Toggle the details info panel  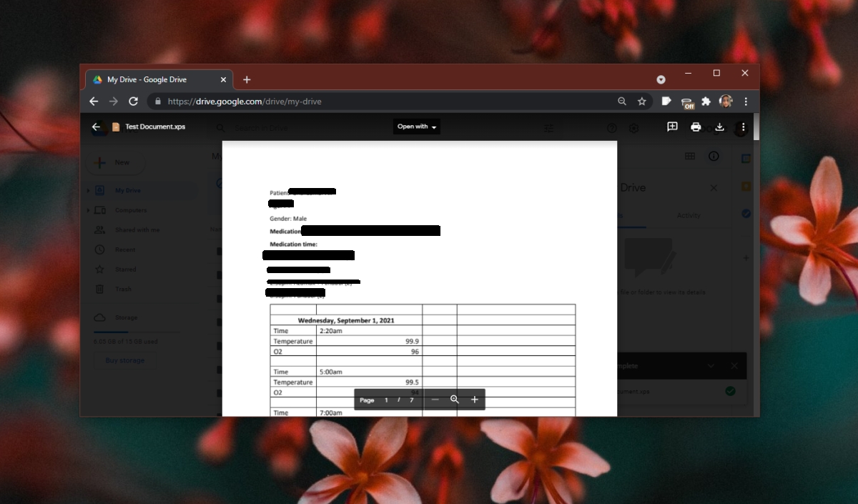point(714,156)
